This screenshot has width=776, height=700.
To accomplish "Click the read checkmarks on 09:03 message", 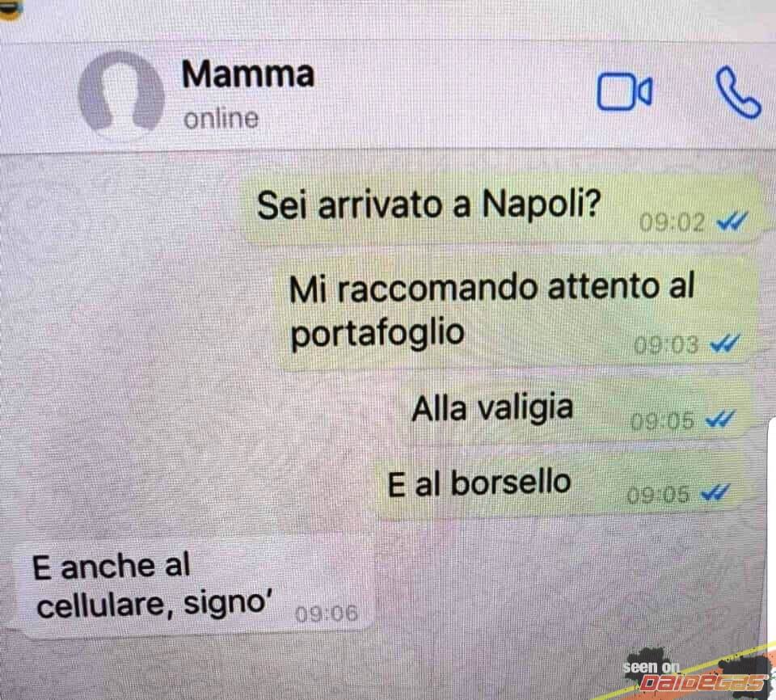I will click(x=724, y=343).
